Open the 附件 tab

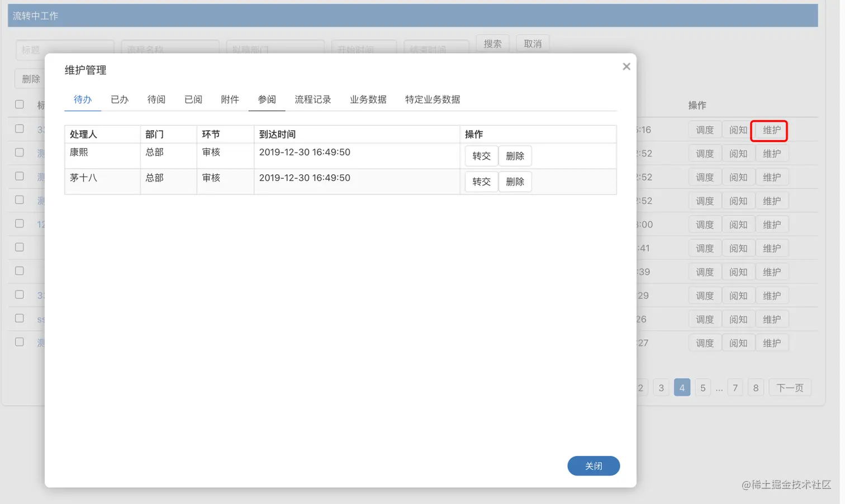[x=230, y=99]
